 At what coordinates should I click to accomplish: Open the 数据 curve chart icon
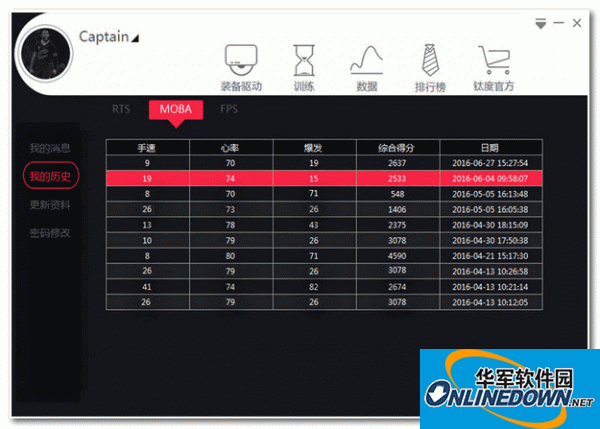(367, 60)
